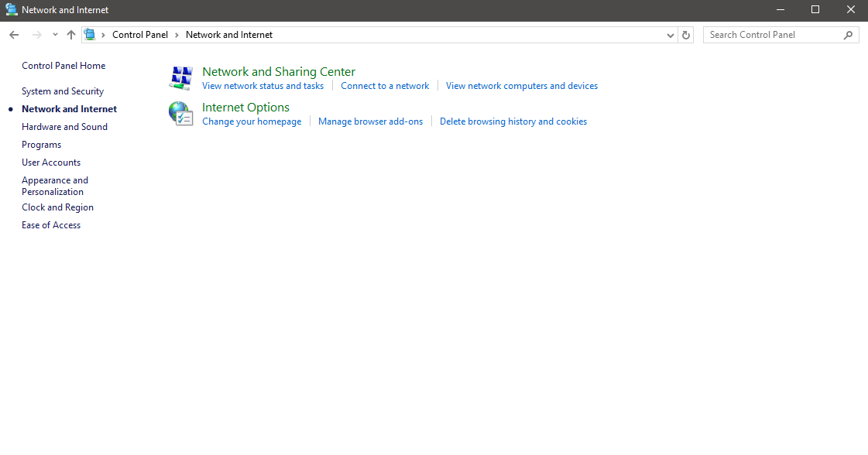
Task: Open Network and Sharing Center heading
Action: [279, 71]
